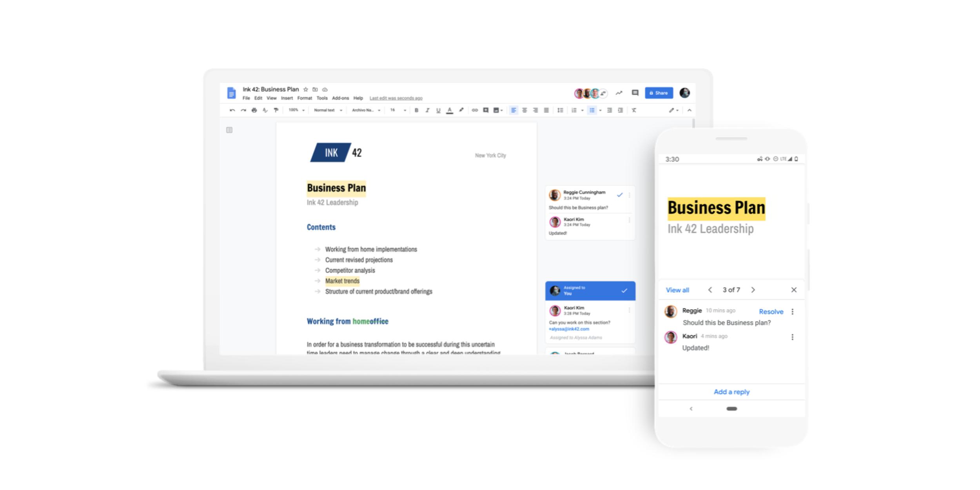980x490 pixels.
Task: Click the insert image icon
Action: point(495,111)
